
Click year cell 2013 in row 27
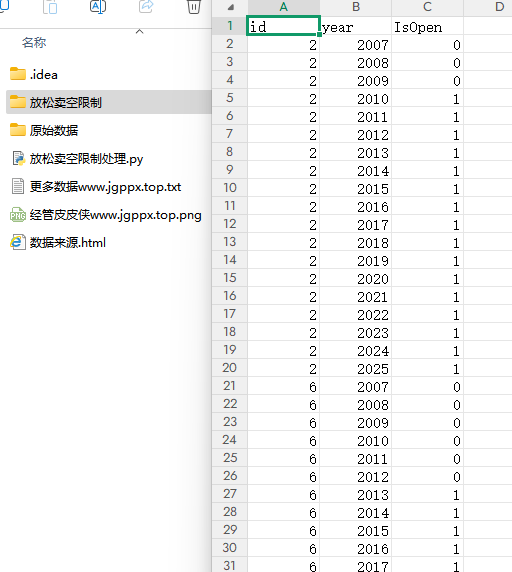pos(356,495)
